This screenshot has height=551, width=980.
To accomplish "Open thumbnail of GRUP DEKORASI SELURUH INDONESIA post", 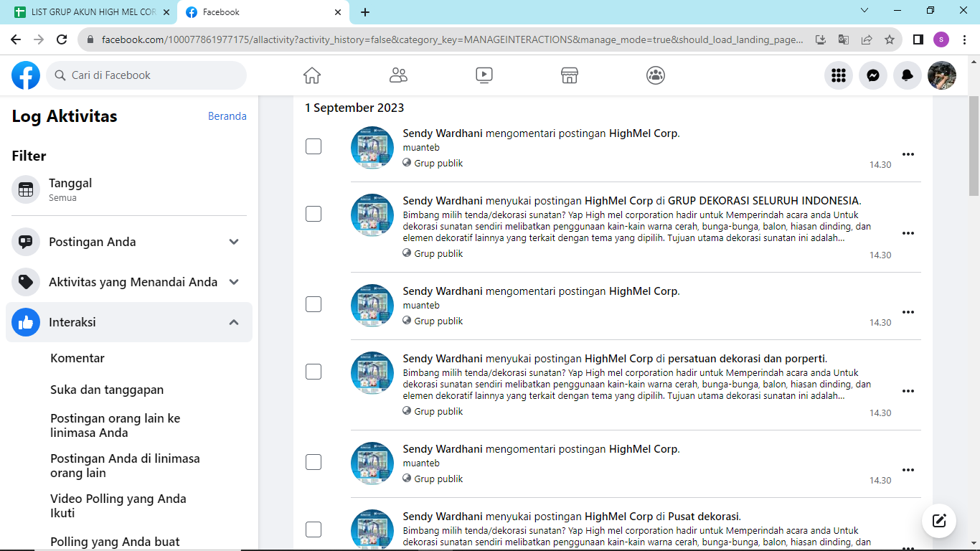I will point(372,215).
